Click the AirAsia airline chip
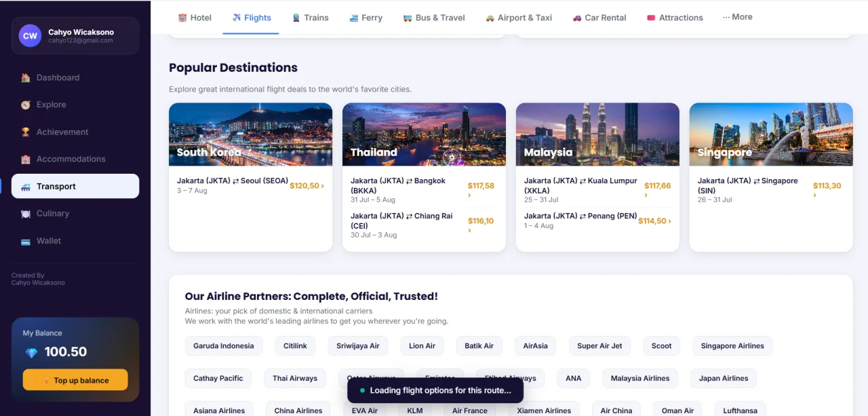Image resolution: width=868 pixels, height=416 pixels. pyautogui.click(x=535, y=346)
